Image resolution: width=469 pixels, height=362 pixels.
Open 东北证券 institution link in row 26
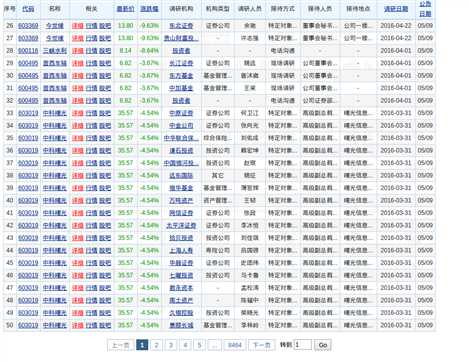click(x=181, y=26)
